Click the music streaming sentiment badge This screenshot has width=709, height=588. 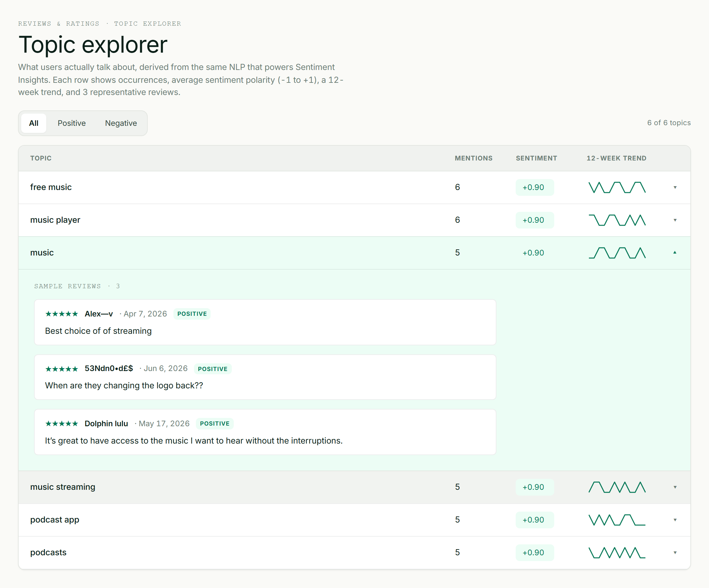tap(535, 487)
